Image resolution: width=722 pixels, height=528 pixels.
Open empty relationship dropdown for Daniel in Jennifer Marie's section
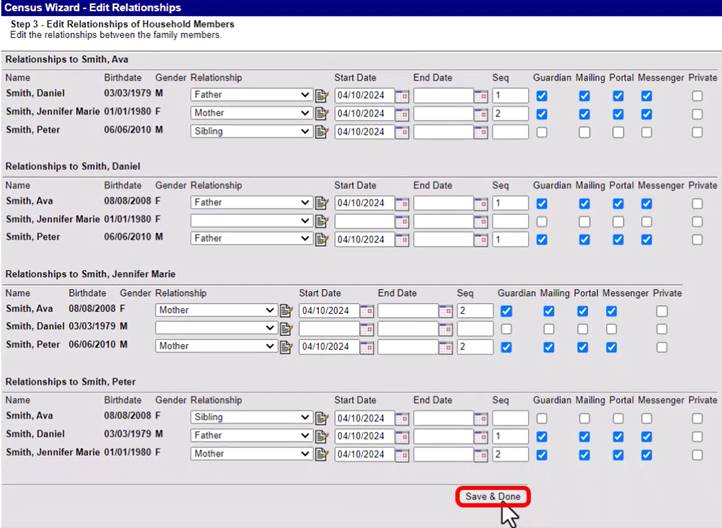(x=216, y=328)
